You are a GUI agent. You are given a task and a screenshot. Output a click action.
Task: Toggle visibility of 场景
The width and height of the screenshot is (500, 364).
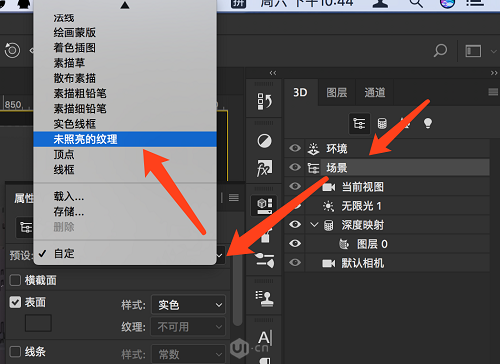pyautogui.click(x=295, y=167)
